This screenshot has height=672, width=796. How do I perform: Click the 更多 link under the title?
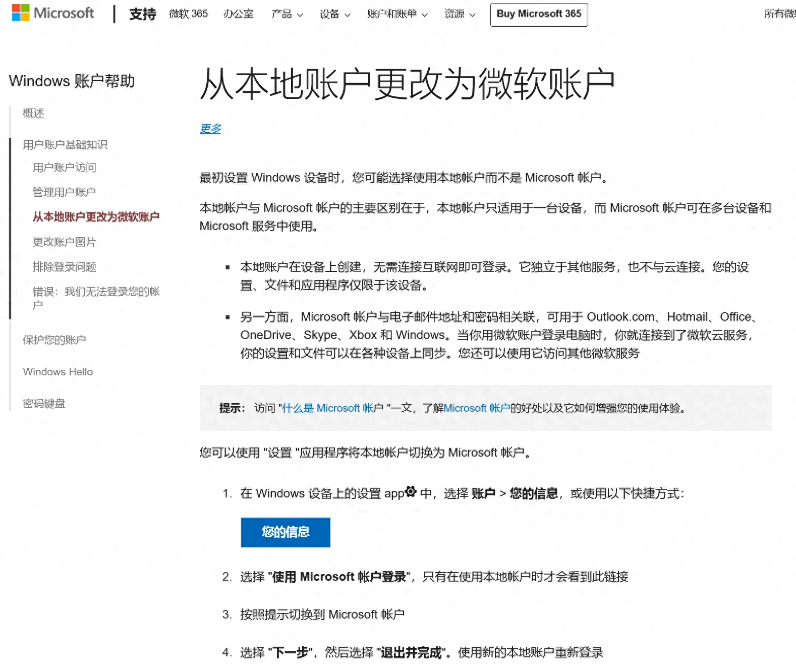[210, 129]
